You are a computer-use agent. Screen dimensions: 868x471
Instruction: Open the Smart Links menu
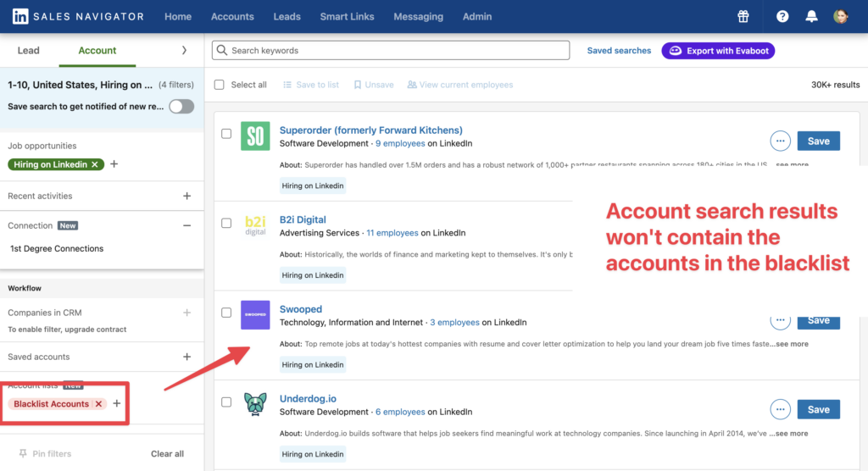(347, 17)
